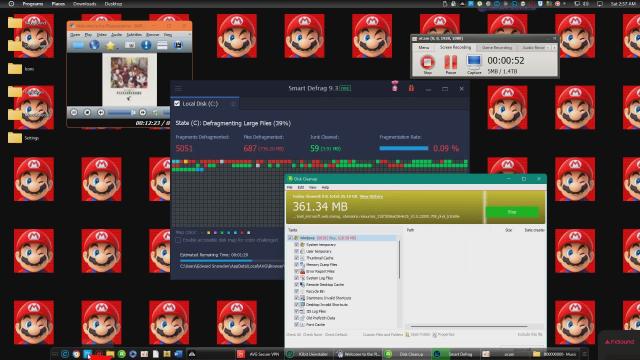The height and width of the screenshot is (360, 640).
Task: Click the Open Folder button in Disk Cleanup
Action: [x=418, y=335]
